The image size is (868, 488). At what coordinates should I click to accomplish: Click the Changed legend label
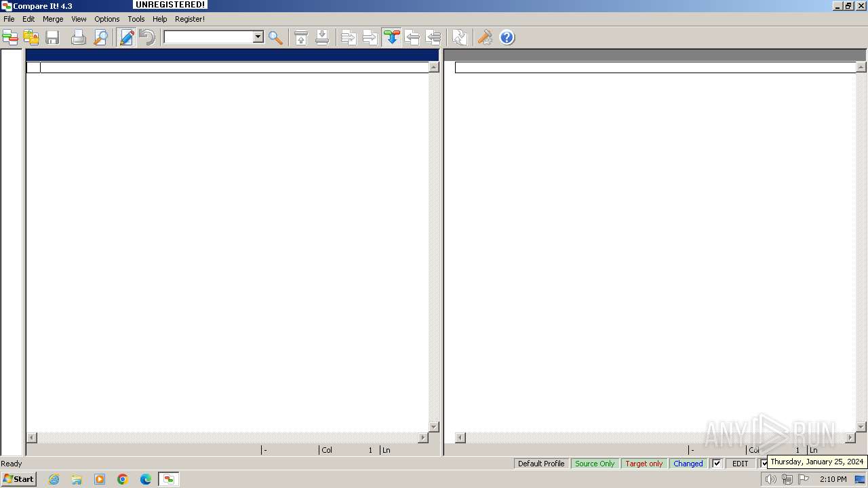pyautogui.click(x=688, y=464)
